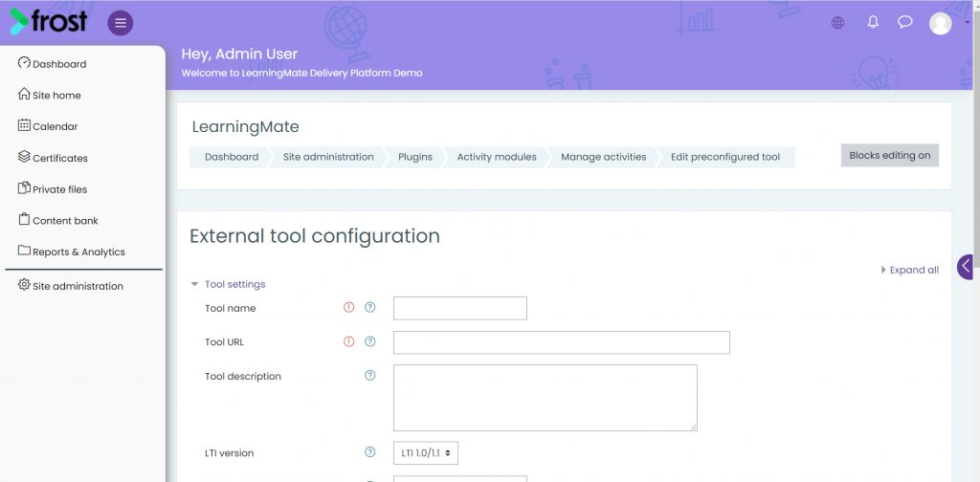Focus the Tool name input field
This screenshot has height=482, width=980.
460,309
